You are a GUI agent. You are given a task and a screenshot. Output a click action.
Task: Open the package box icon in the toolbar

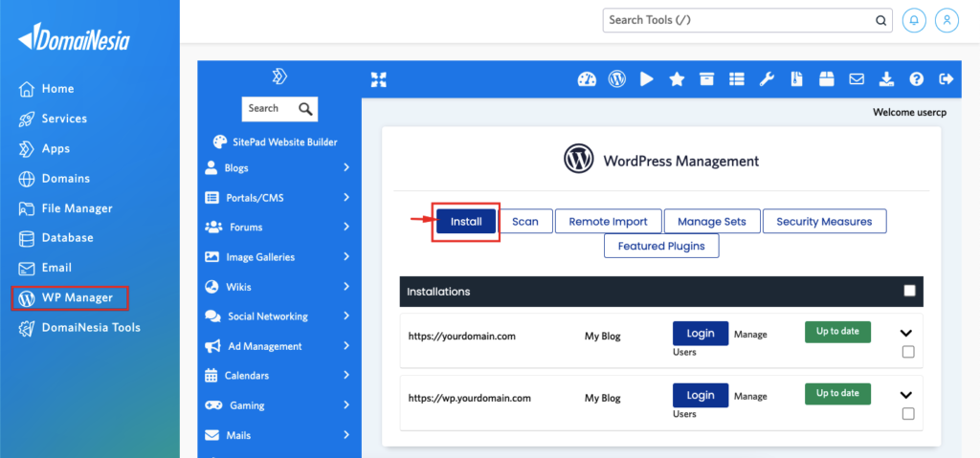tap(827, 78)
